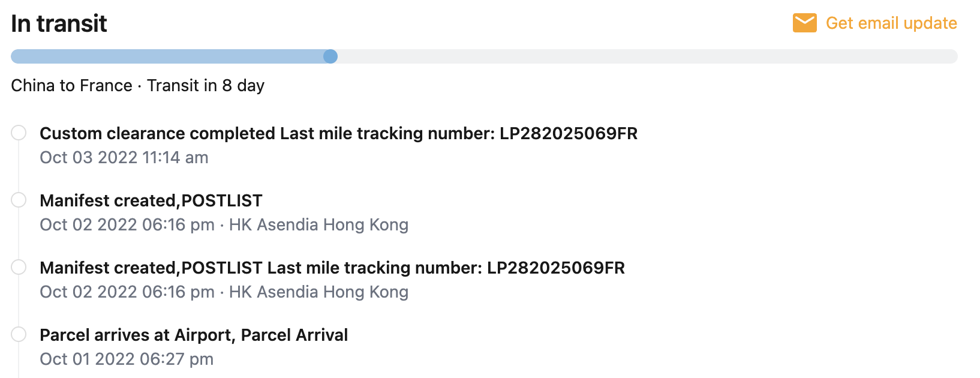Open the Get email update link
This screenshot has width=980, height=378.
(x=891, y=23)
